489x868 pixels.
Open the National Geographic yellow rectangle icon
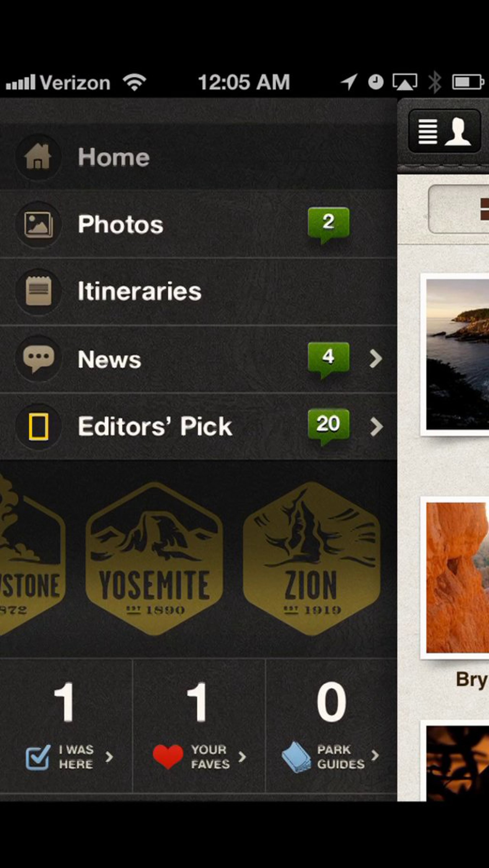pyautogui.click(x=39, y=427)
